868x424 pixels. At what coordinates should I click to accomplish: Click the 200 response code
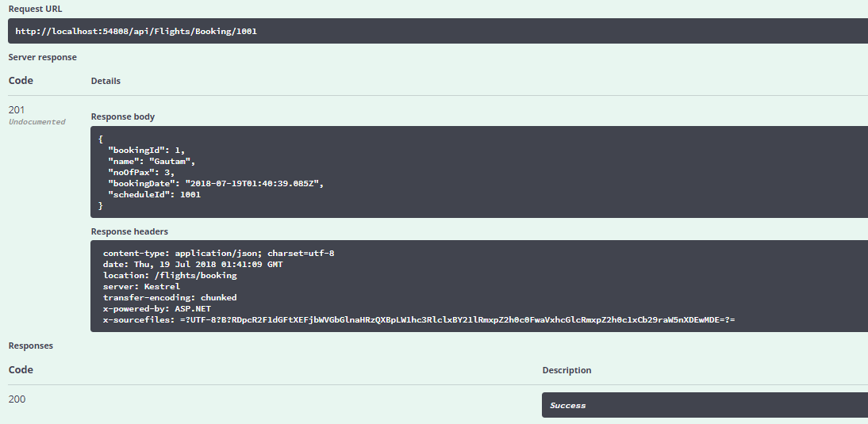pyautogui.click(x=17, y=399)
